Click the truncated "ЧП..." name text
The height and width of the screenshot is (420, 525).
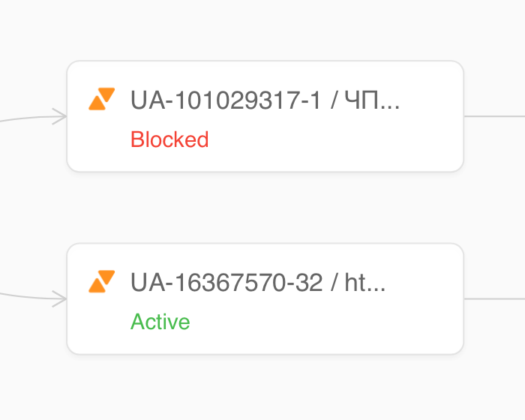pos(372,100)
